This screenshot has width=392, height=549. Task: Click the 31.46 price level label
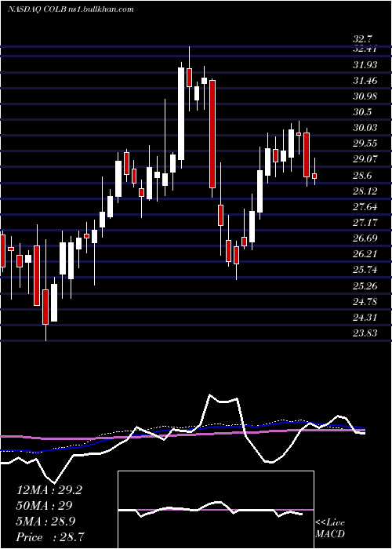(365, 81)
